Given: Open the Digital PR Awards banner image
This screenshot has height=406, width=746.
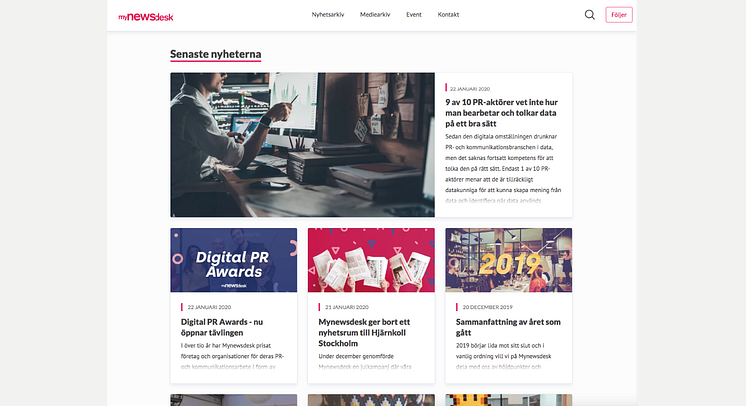Looking at the screenshot, I should point(234,260).
